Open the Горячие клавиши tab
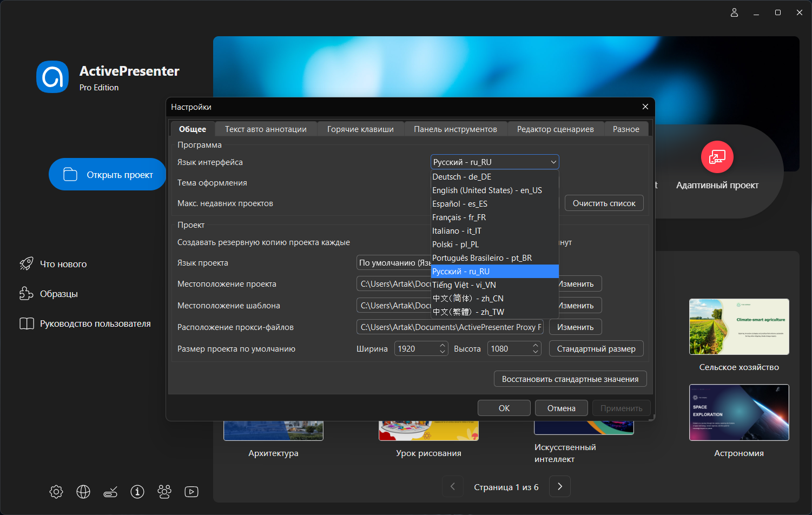812x515 pixels. pos(360,129)
